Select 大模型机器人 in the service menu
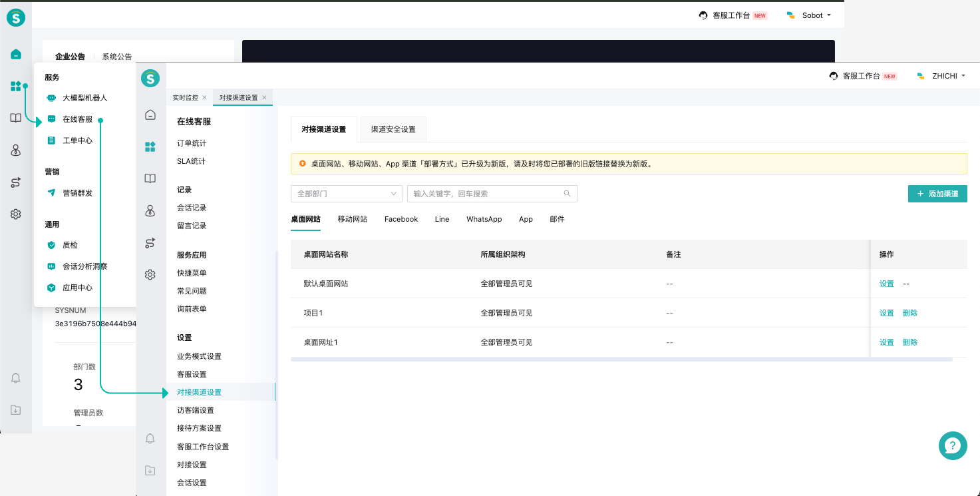980x496 pixels. tap(84, 98)
